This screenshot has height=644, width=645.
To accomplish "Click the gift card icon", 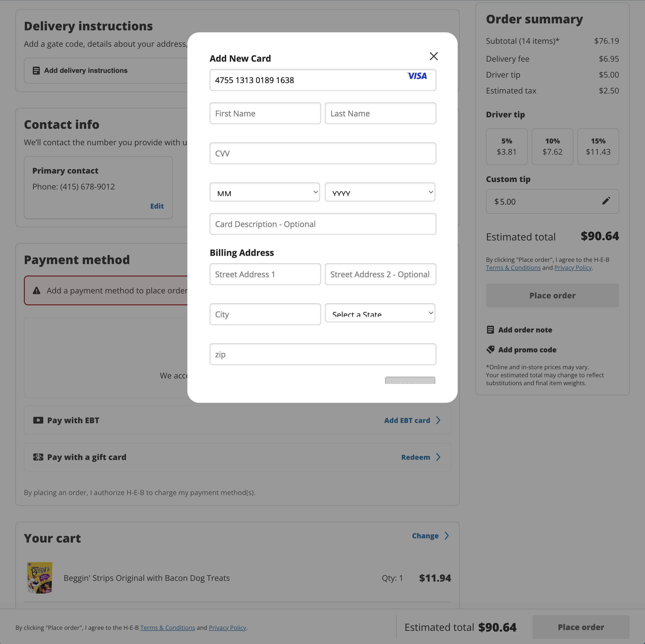I will pos(38,457).
